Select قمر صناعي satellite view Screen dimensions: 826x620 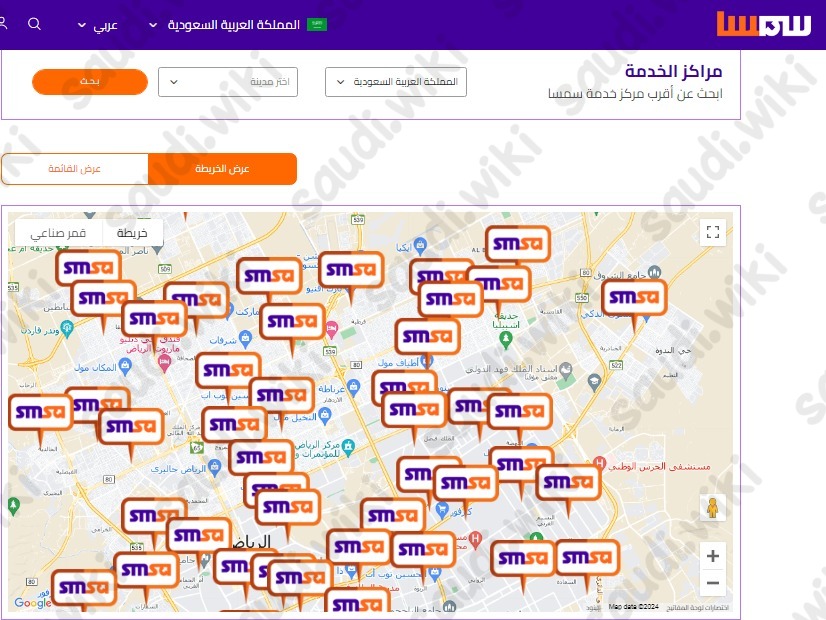pos(58,233)
